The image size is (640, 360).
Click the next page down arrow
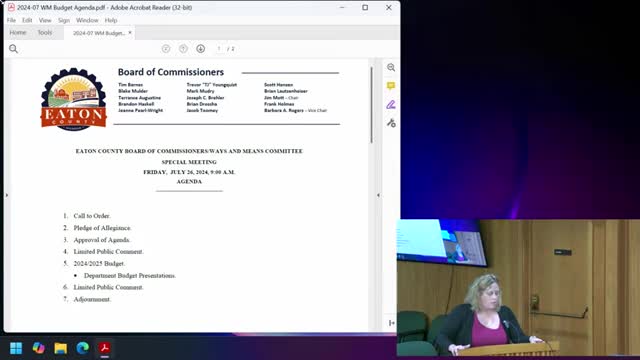tap(200, 49)
